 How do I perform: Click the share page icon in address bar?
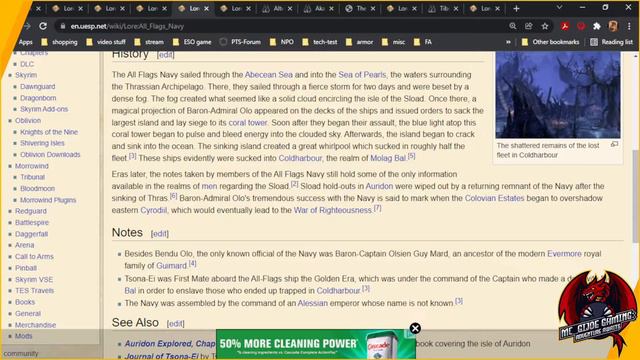tap(529, 26)
